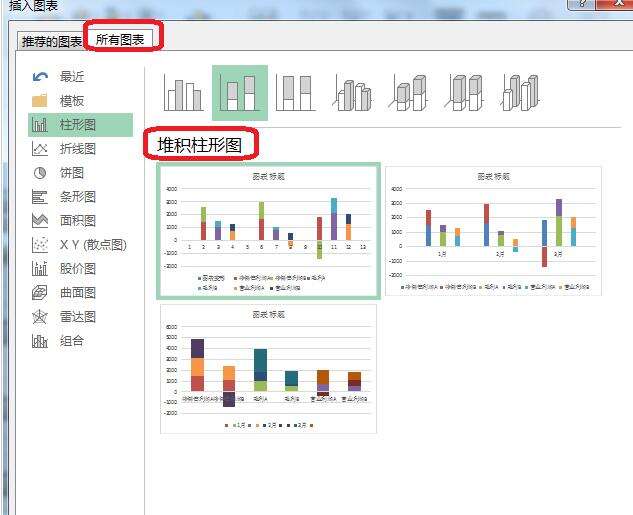Select the 雷达图 category
This screenshot has height=515, width=633.
(81, 317)
